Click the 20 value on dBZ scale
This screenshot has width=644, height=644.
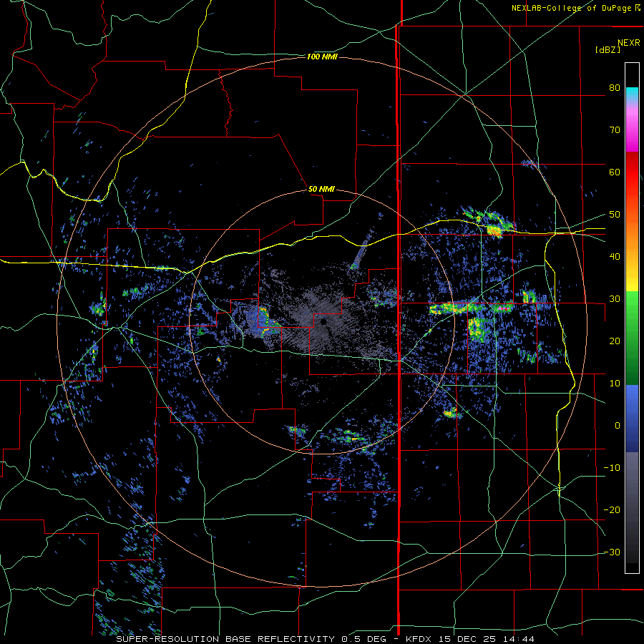tap(615, 341)
